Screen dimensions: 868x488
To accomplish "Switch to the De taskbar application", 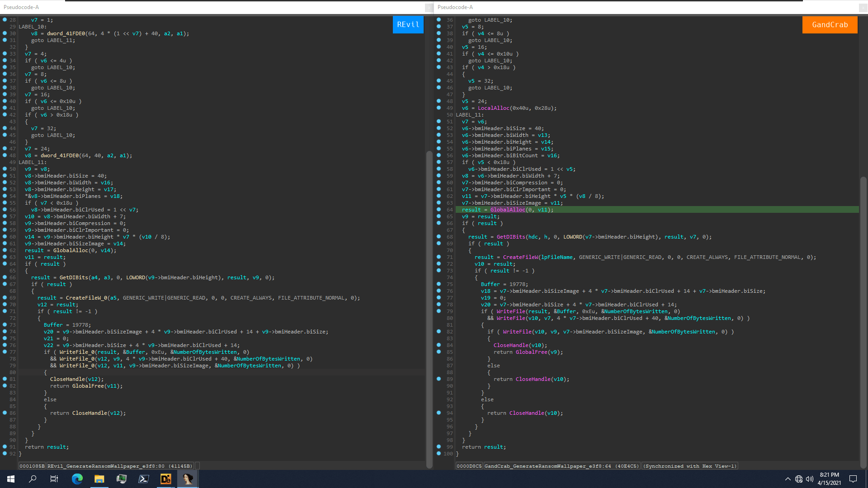I will (166, 479).
